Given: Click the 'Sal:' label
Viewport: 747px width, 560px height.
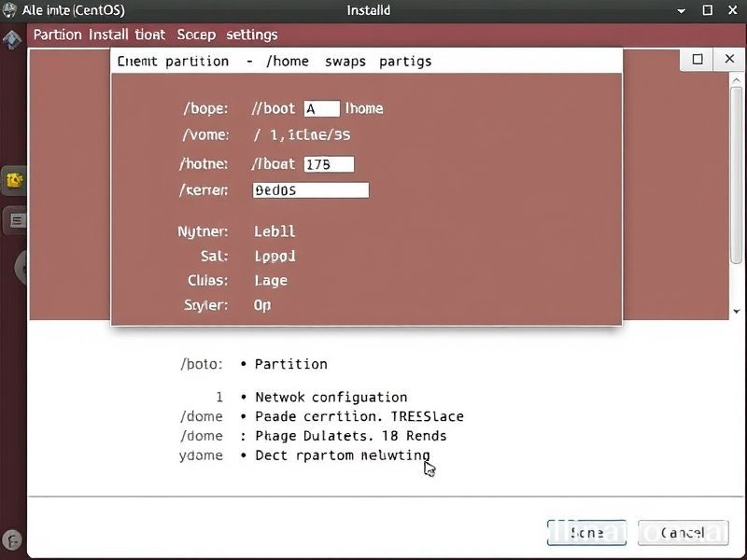Looking at the screenshot, I should pyautogui.click(x=215, y=256).
